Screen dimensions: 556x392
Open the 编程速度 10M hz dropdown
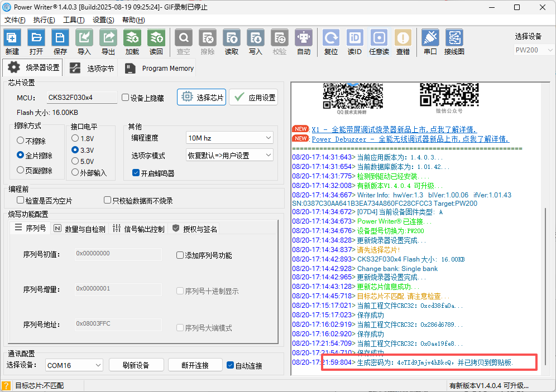[229, 138]
